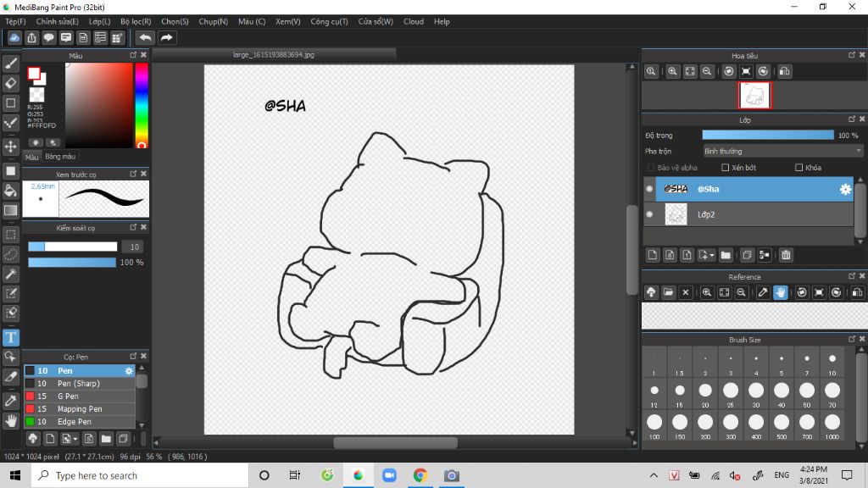Undock the Reference panel

click(x=851, y=275)
